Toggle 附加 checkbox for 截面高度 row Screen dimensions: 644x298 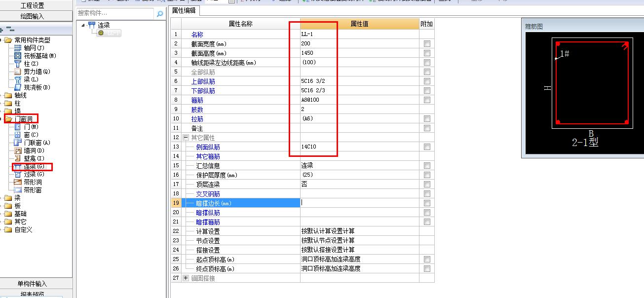pos(427,53)
